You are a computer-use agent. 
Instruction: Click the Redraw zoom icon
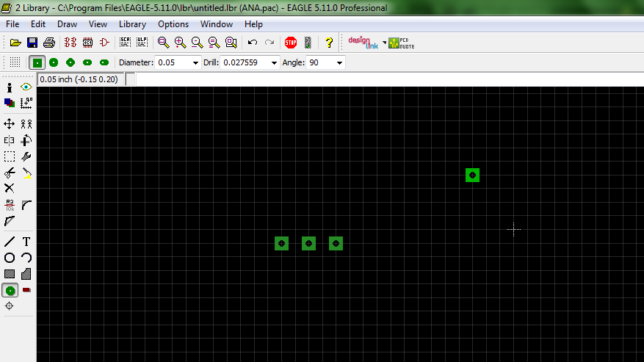214,43
